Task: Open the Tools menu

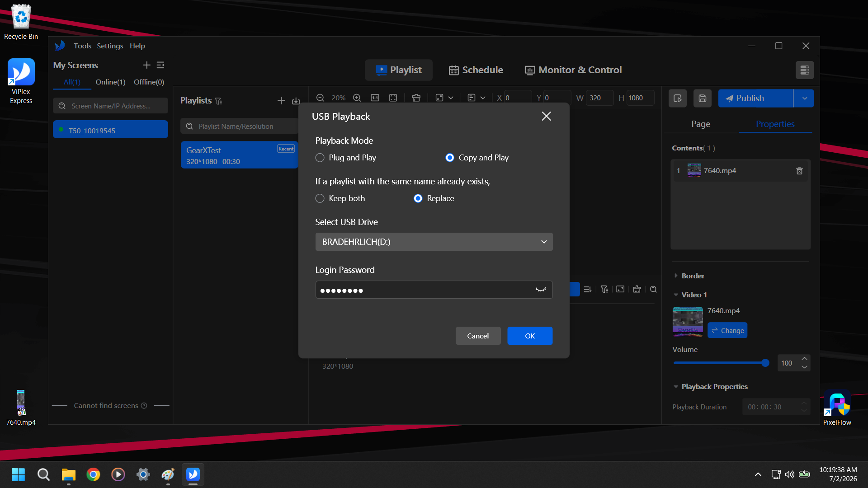Action: (x=82, y=46)
